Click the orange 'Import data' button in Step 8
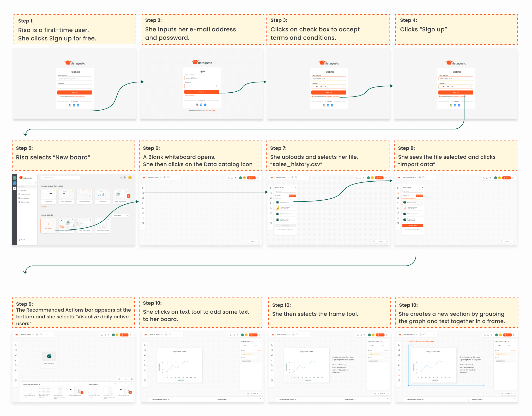This screenshot has width=532, height=416. [x=413, y=225]
